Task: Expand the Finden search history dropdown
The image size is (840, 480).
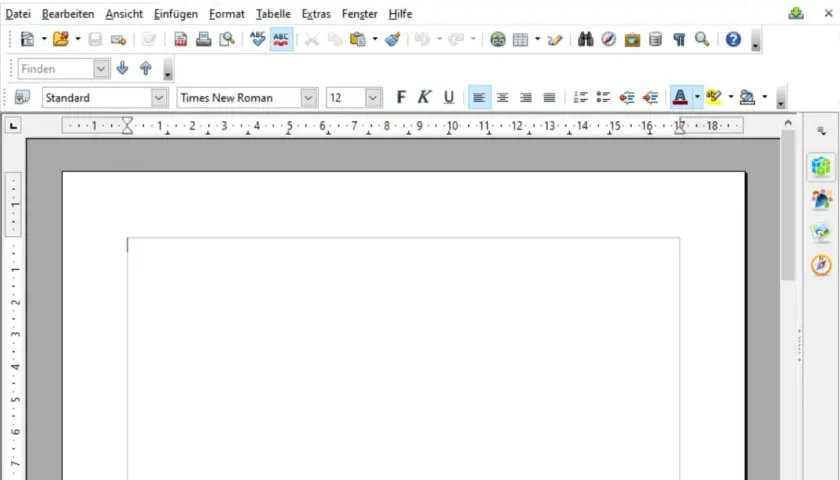Action: click(101, 69)
